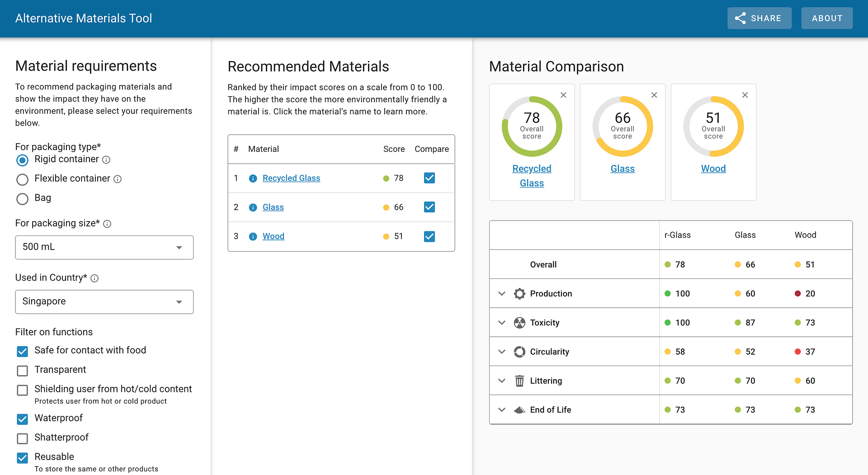
Task: Click the Compare column header
Action: click(x=432, y=149)
